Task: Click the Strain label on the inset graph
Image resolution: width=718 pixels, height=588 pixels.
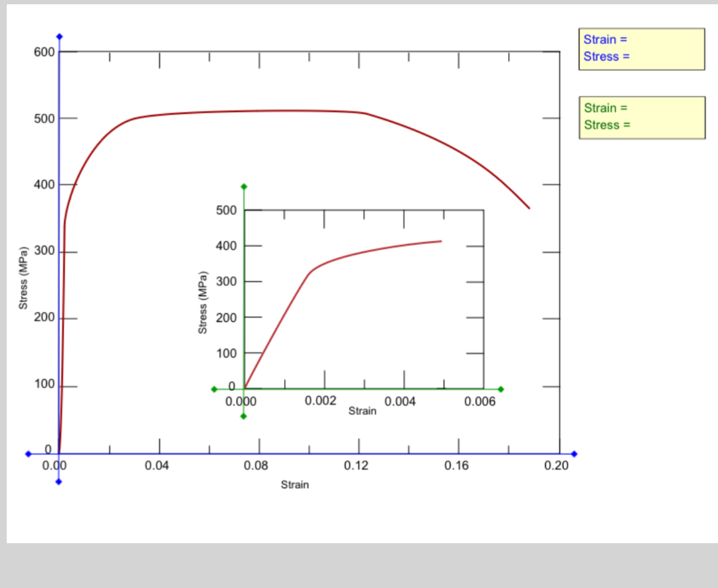Action: point(361,411)
